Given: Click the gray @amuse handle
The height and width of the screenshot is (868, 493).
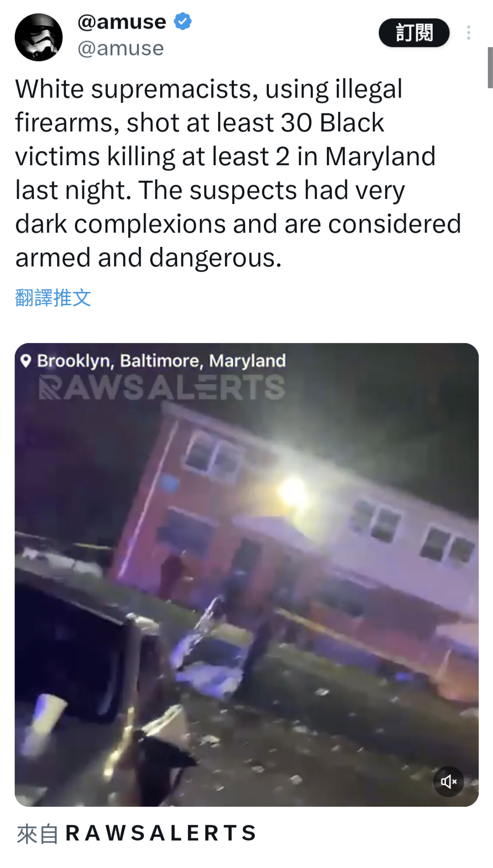Looking at the screenshot, I should coord(121,48).
